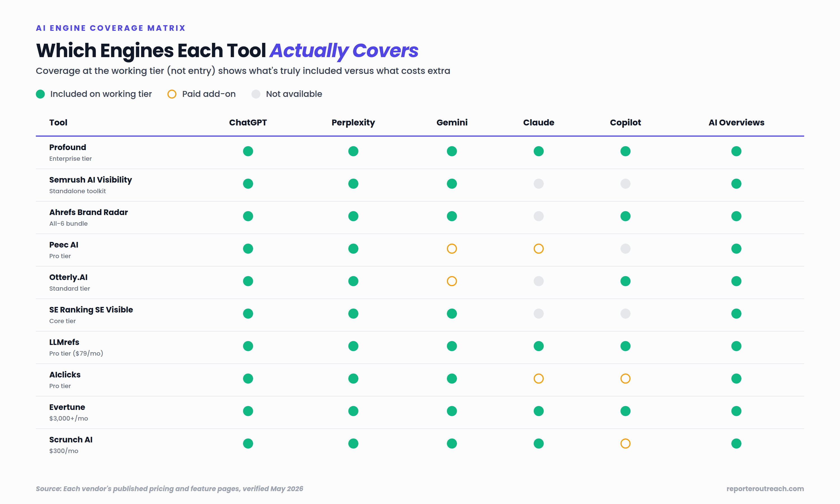Click Ahrefs Brand Radar's grey Claude dot
The width and height of the screenshot is (840, 504).
coord(538,216)
